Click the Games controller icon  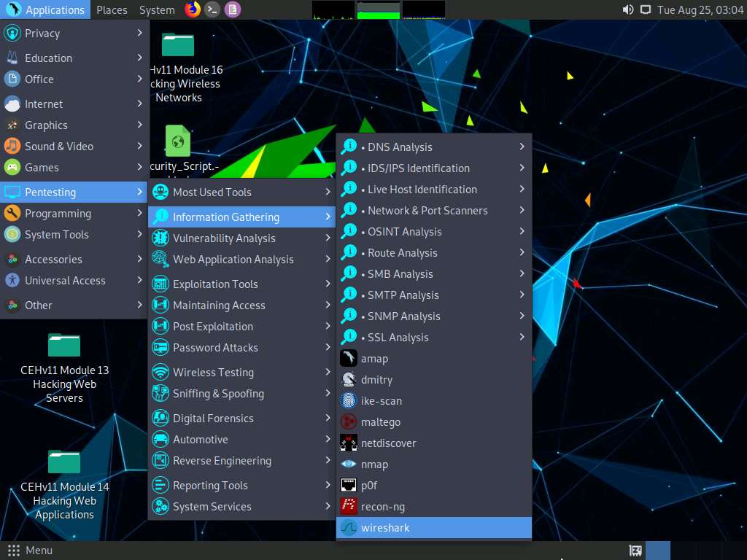pyautogui.click(x=12, y=167)
